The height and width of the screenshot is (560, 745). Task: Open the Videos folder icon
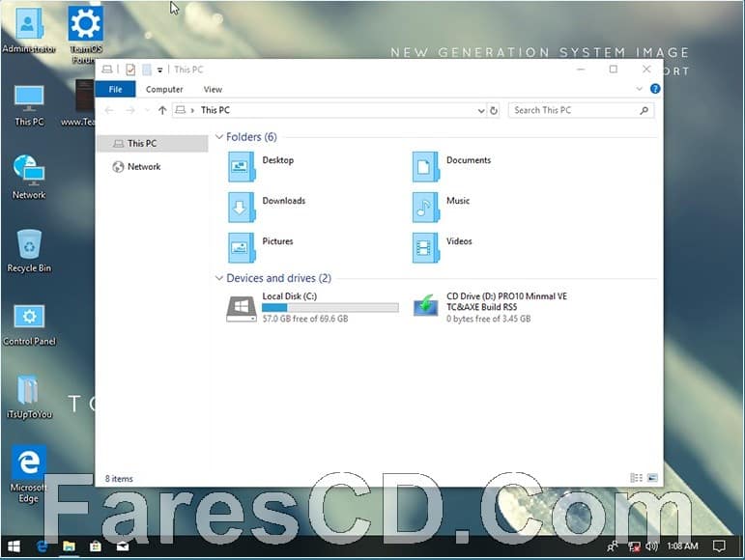426,247
